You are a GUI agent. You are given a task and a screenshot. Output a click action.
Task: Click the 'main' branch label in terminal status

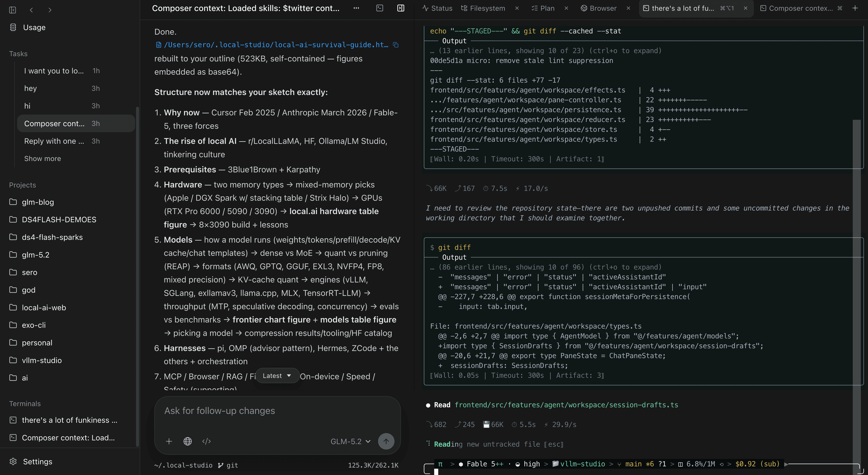(x=633, y=464)
